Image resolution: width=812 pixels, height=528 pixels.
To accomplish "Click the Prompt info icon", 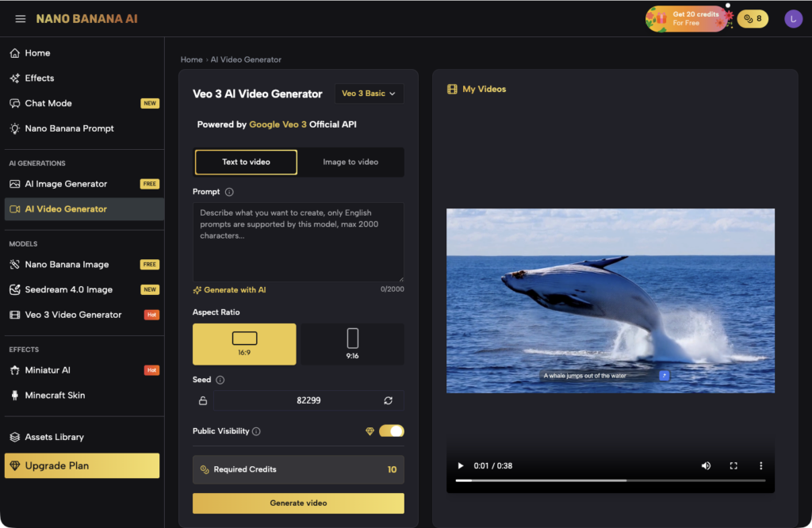I will pyautogui.click(x=229, y=192).
